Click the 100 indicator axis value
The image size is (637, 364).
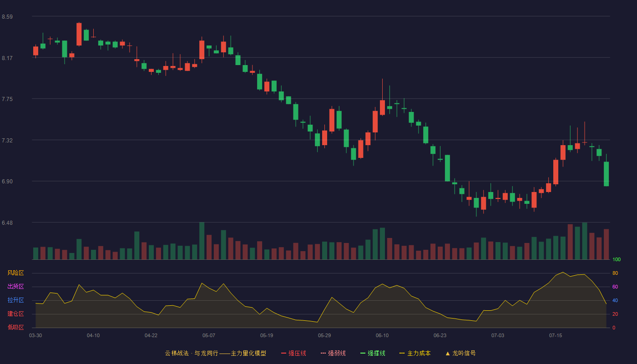[x=617, y=259]
